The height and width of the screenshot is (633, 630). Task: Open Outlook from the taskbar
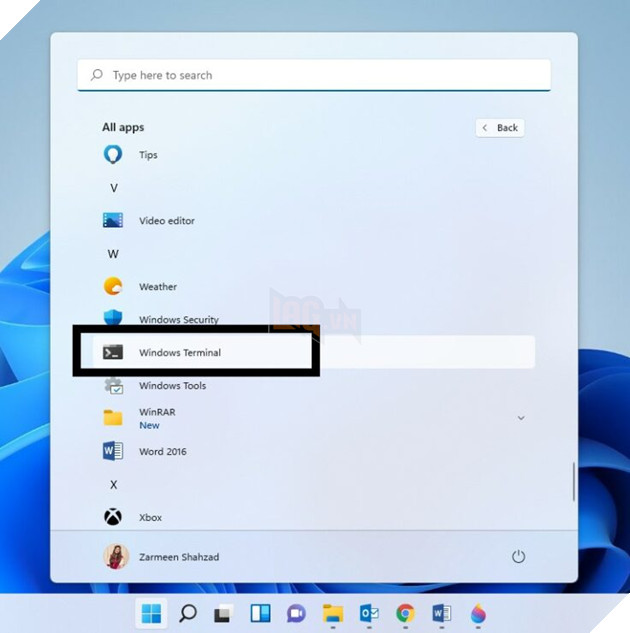pyautogui.click(x=369, y=614)
